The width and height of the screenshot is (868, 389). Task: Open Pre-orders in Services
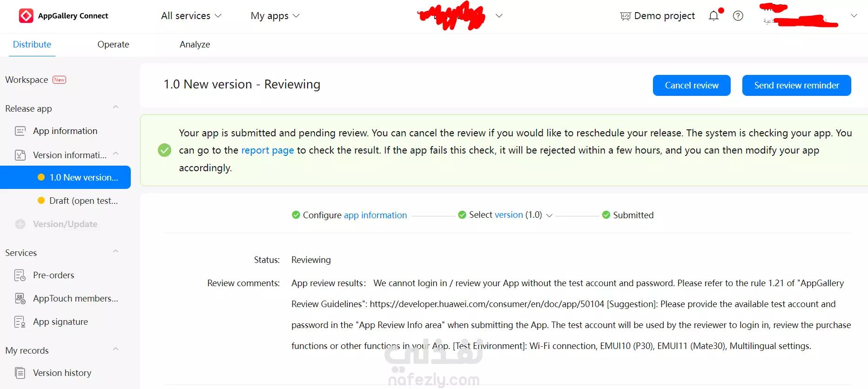coord(54,275)
